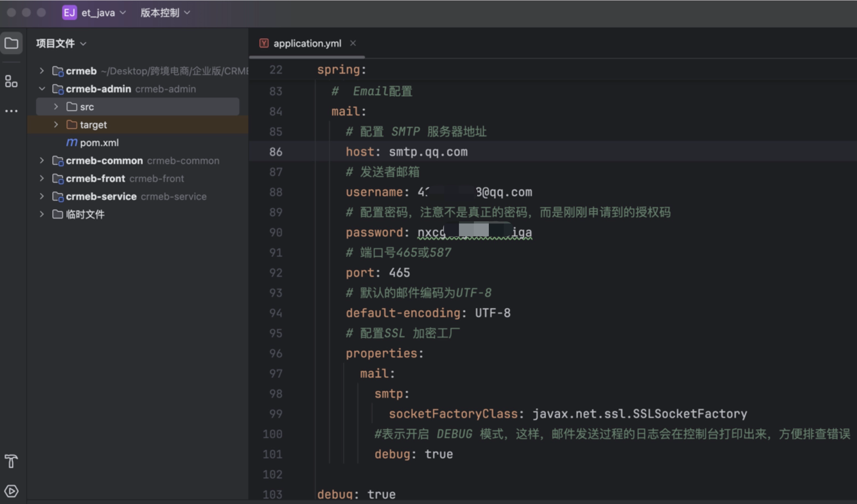Collapse the crmeb-admin tree node

pos(42,89)
